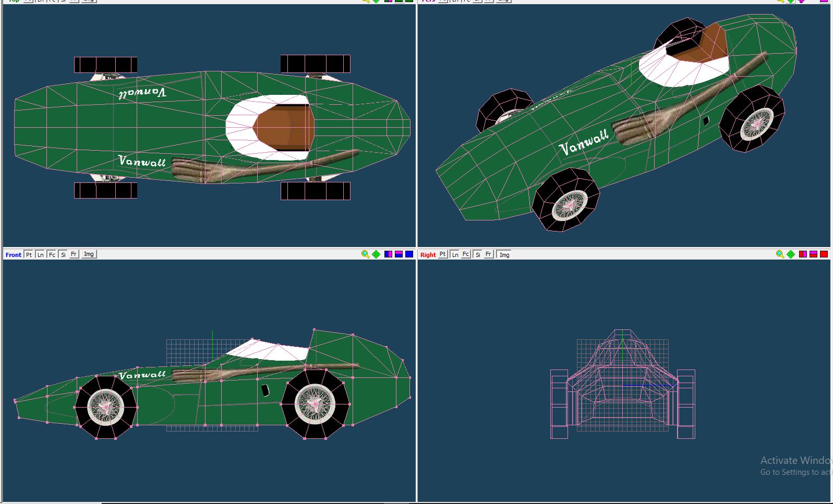Click the blue Front view label
Viewport: 833px width, 504px height.
[x=14, y=255]
